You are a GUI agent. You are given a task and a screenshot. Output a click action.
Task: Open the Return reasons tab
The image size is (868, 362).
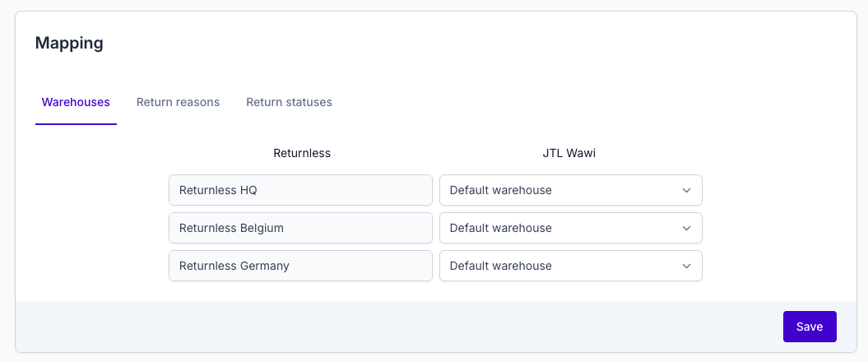click(x=178, y=102)
